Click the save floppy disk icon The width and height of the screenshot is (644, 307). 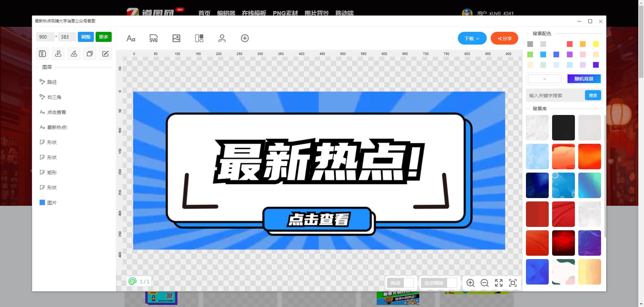(x=42, y=54)
